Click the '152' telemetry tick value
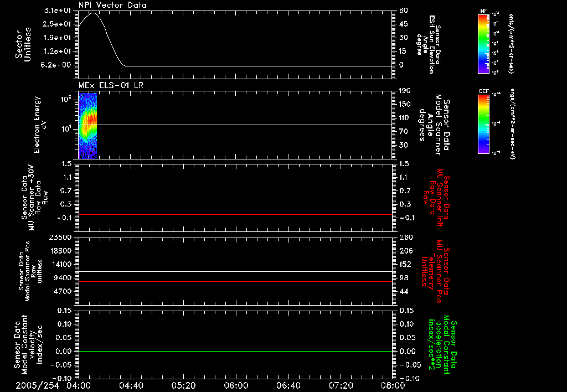The width and height of the screenshot is (567, 392). coord(405,264)
